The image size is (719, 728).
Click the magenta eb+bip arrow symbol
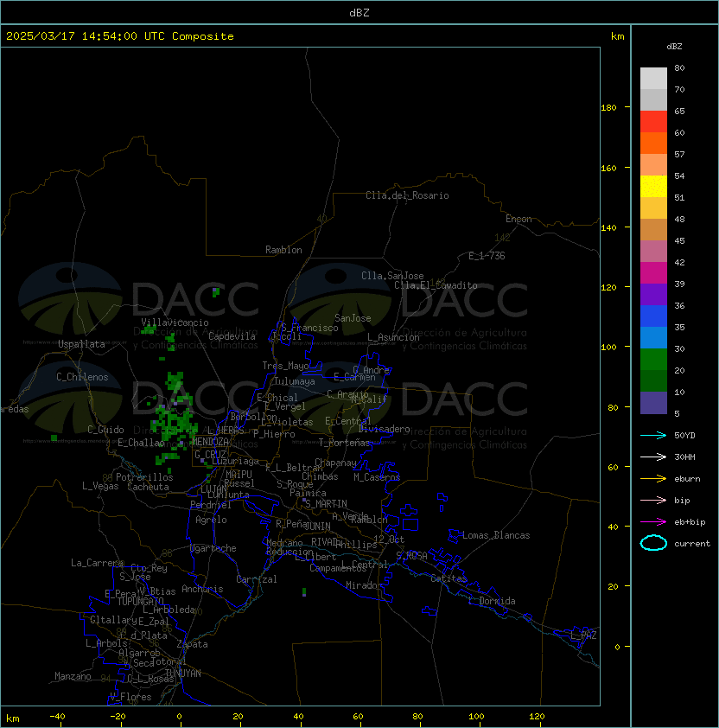653,522
